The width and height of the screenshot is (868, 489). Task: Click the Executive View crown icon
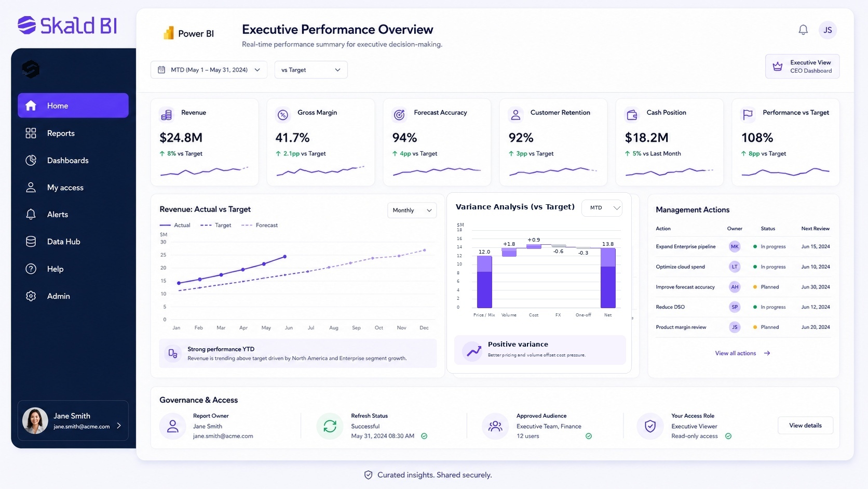click(778, 67)
